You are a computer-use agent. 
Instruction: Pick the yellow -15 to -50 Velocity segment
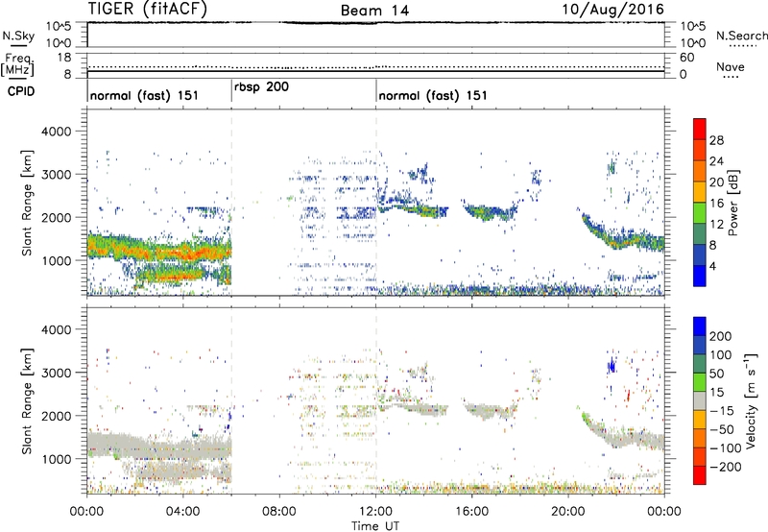700,420
